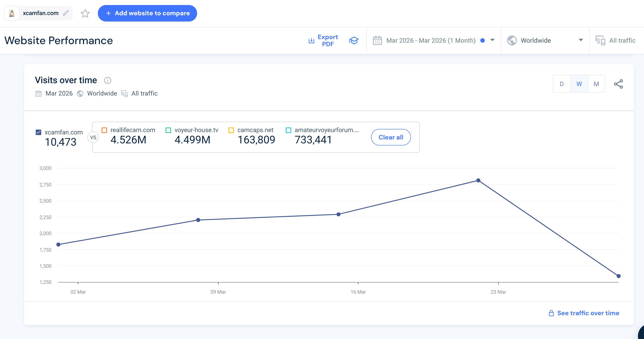Image resolution: width=644 pixels, height=339 pixels.
Task: Click Add website to compare button
Action: click(147, 13)
